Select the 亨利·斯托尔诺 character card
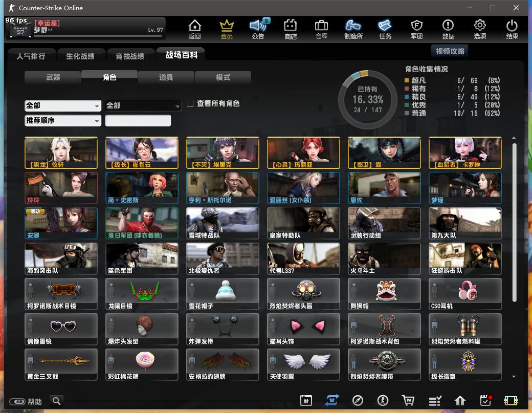The width and height of the screenshot is (532, 413). coord(223,188)
